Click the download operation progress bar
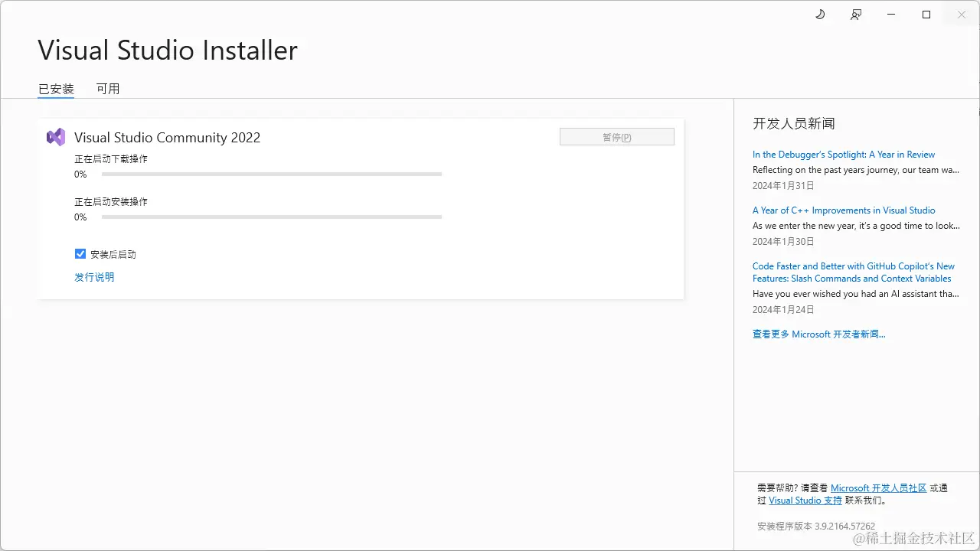 tap(272, 174)
